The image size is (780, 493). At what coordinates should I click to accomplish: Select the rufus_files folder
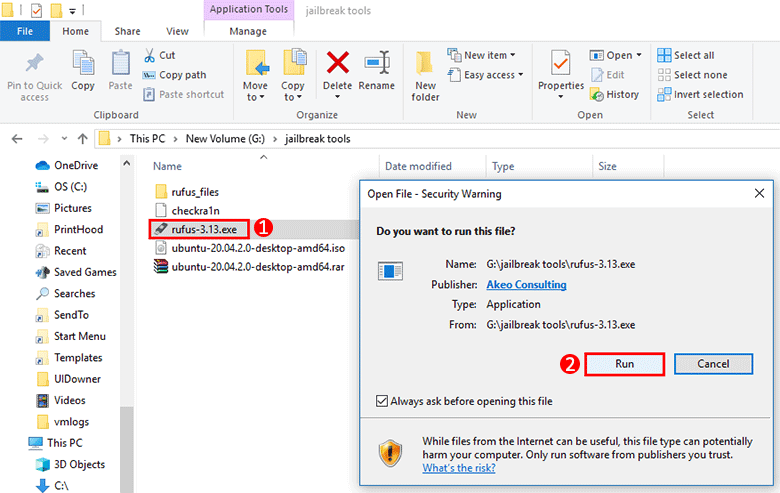[x=187, y=192]
